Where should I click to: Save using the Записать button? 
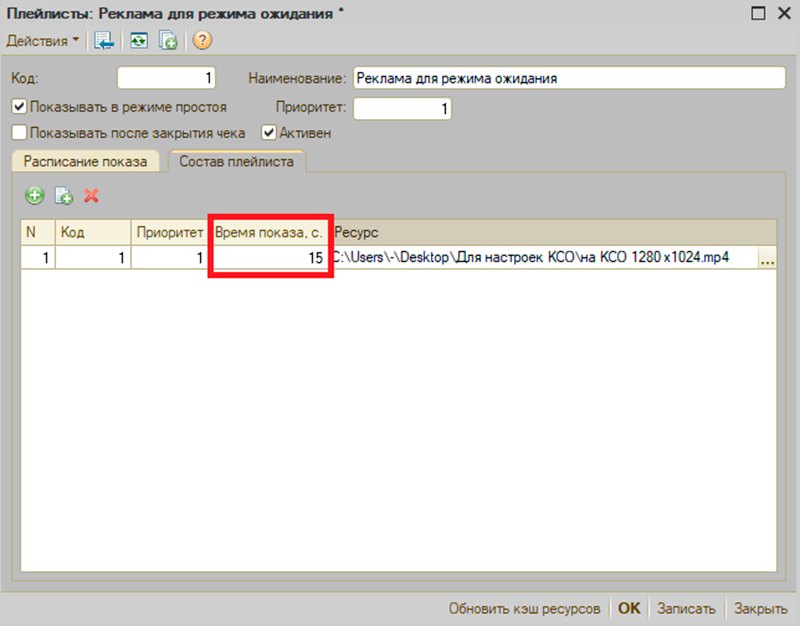coord(686,608)
